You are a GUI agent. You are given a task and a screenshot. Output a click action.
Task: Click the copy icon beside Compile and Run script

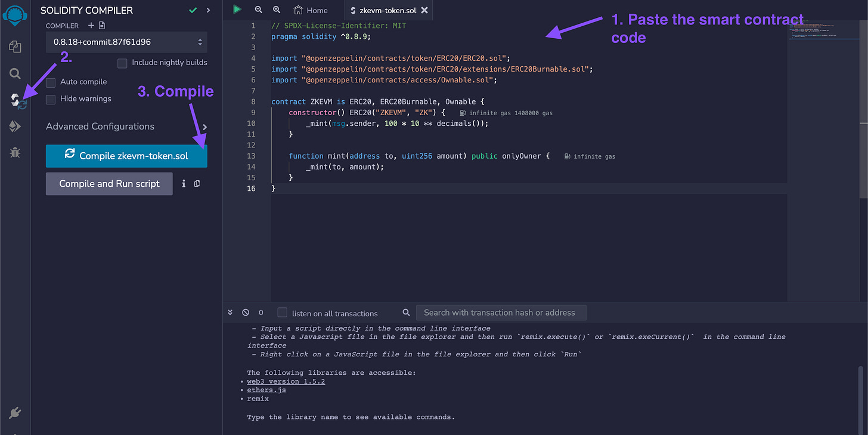point(197,184)
